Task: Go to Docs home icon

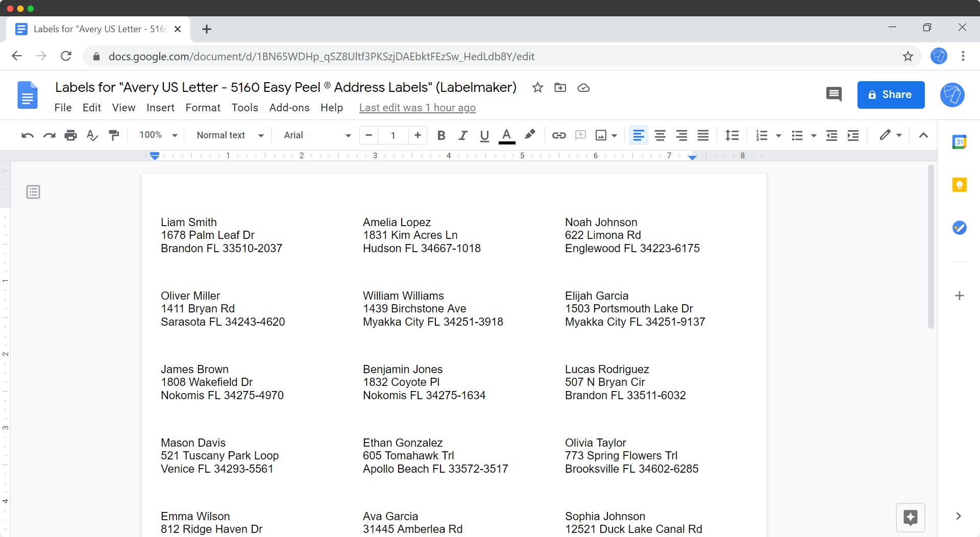Action: coord(28,95)
